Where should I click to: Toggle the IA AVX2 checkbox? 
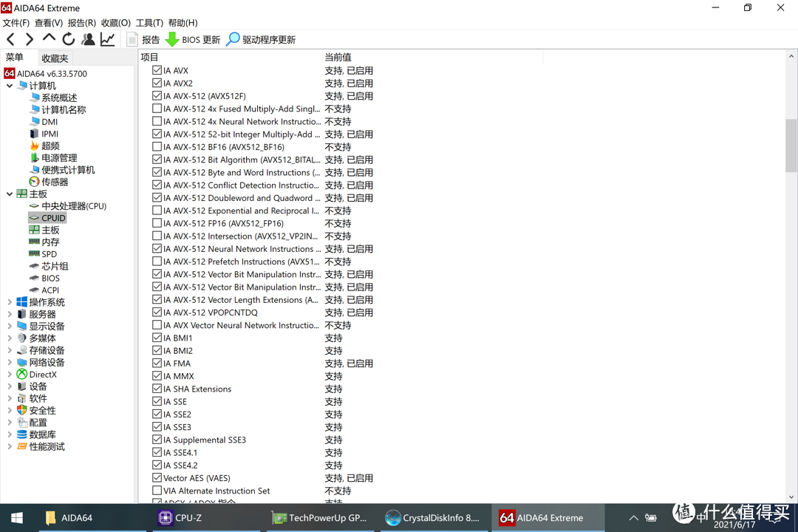157,83
